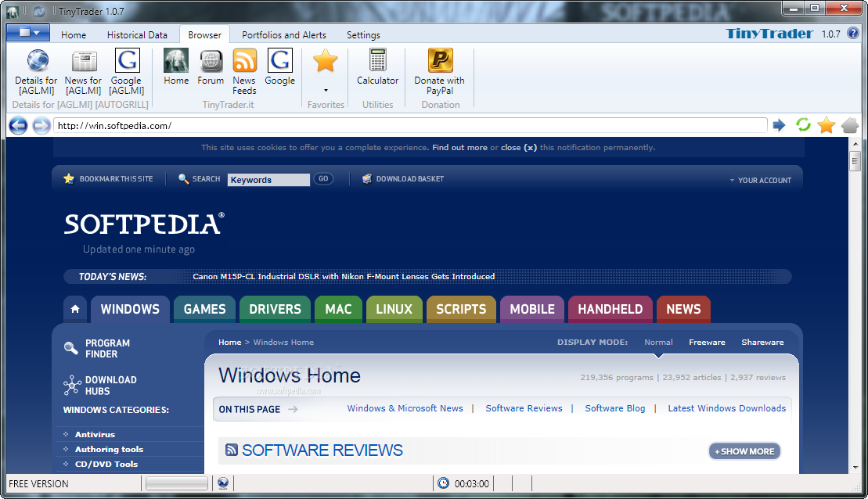
Task: Expand the Your Account dropdown
Action: tap(760, 181)
